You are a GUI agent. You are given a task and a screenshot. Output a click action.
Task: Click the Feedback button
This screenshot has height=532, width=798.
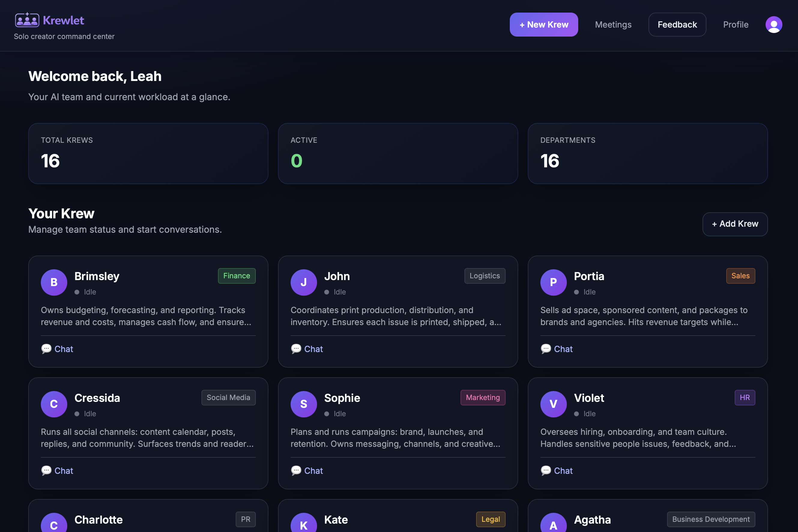[x=677, y=25]
